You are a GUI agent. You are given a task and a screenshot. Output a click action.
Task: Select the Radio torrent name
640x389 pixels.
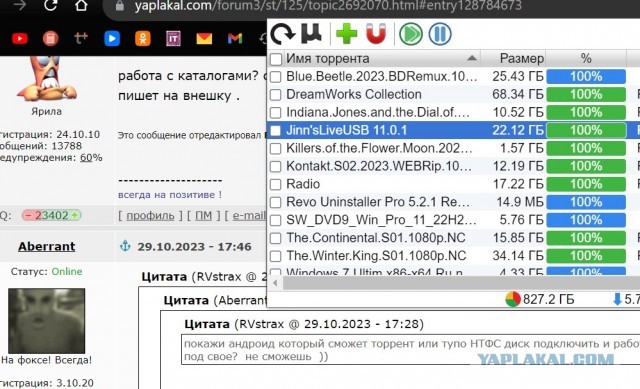click(303, 184)
